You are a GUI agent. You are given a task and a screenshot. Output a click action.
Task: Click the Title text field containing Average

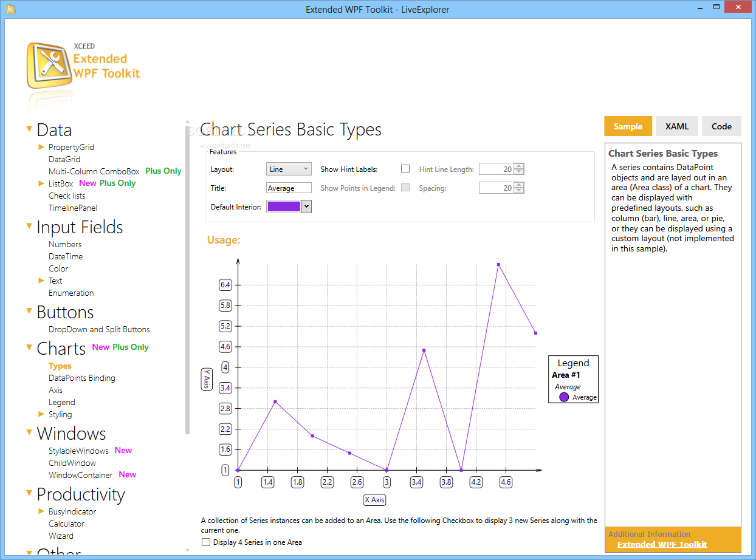point(289,188)
